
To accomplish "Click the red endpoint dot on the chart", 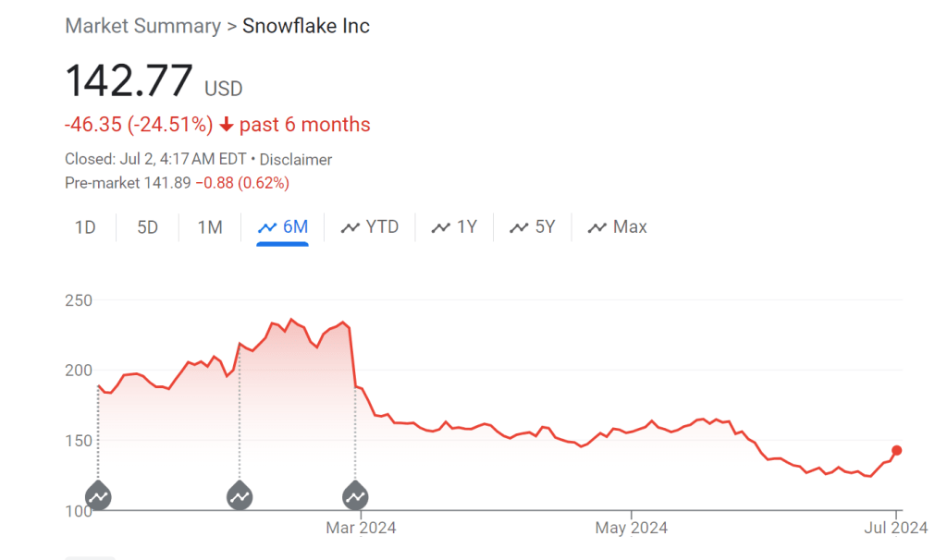I will pyautogui.click(x=896, y=451).
